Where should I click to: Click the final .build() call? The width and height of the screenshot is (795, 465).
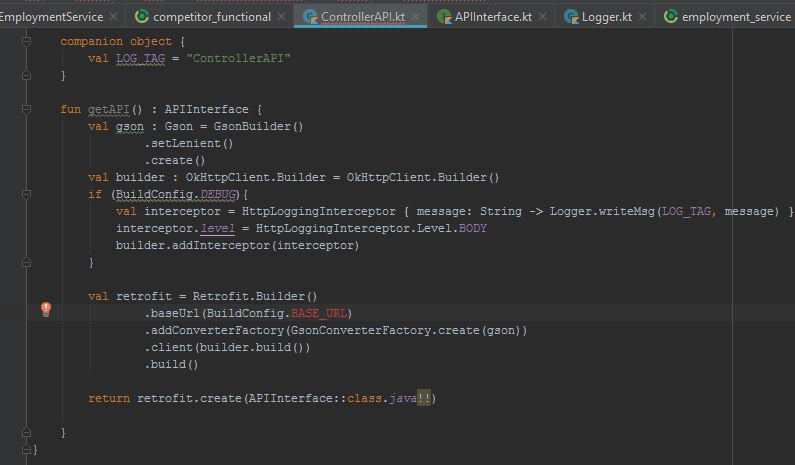171,365
